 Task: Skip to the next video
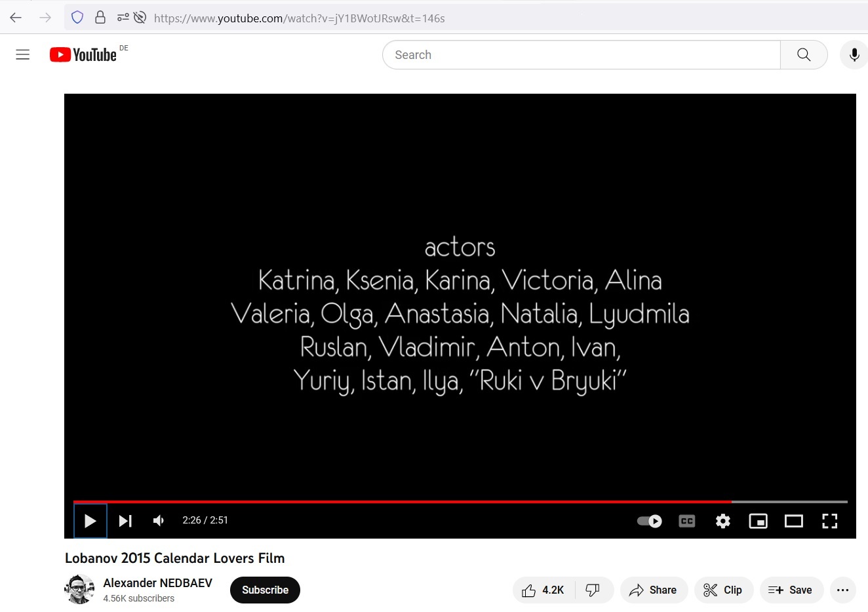[x=125, y=521]
